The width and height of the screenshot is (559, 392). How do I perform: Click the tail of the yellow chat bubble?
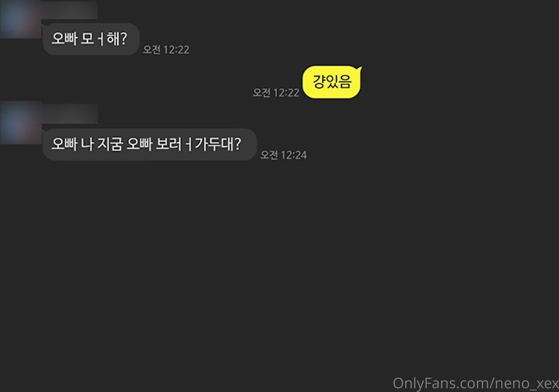tap(359, 69)
